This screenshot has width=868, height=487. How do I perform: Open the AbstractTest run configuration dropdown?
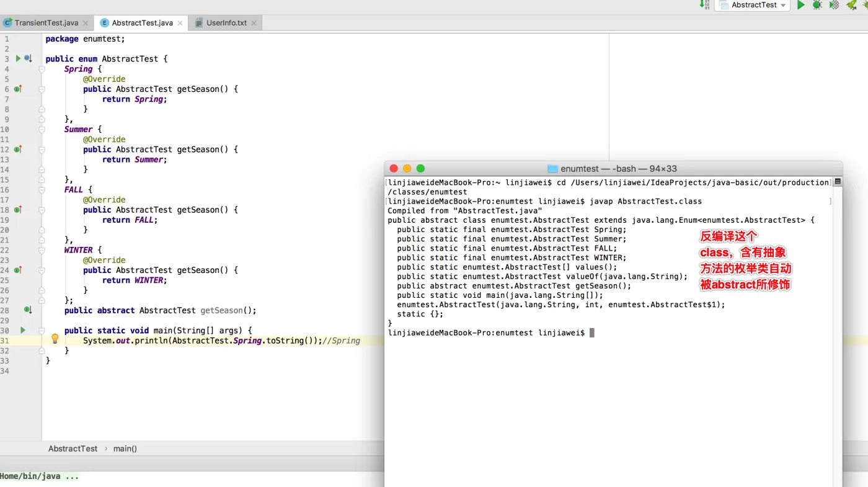pyautogui.click(x=751, y=5)
